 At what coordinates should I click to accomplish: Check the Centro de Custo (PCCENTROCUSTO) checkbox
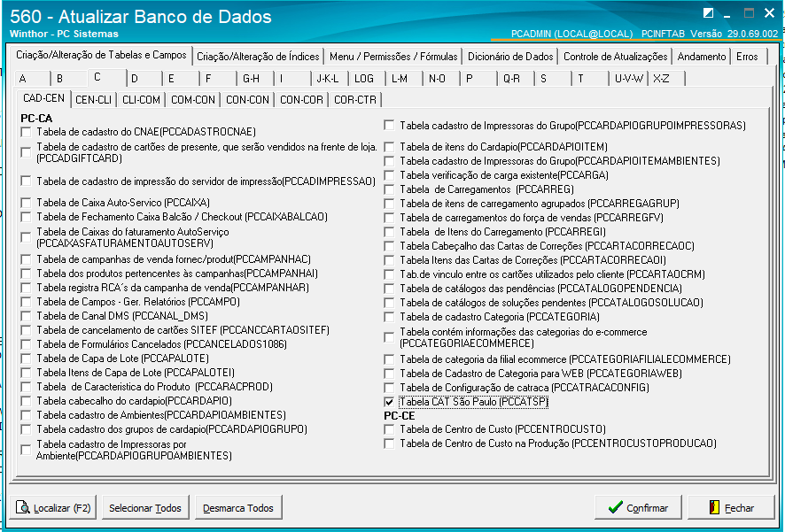389,429
